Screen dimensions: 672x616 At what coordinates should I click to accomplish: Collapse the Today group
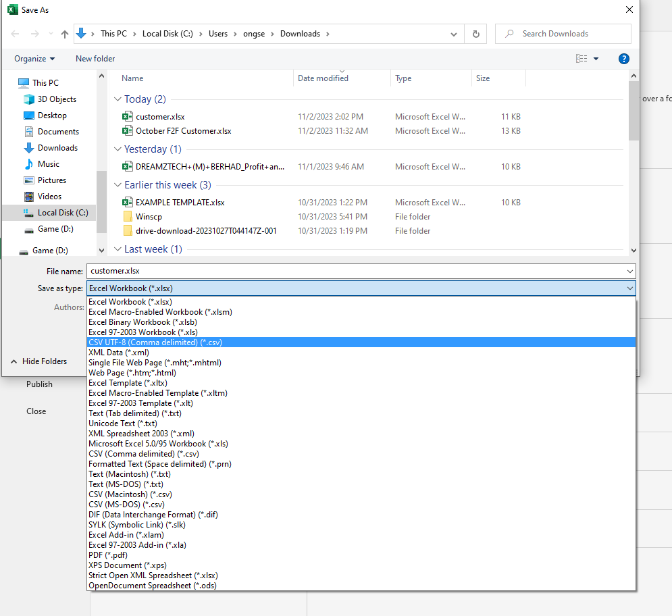[118, 99]
